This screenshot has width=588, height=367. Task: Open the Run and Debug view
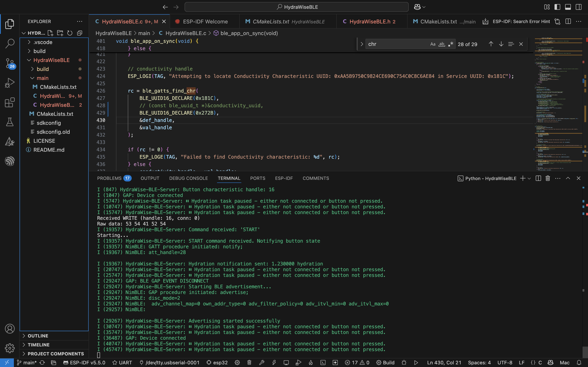tap(10, 83)
